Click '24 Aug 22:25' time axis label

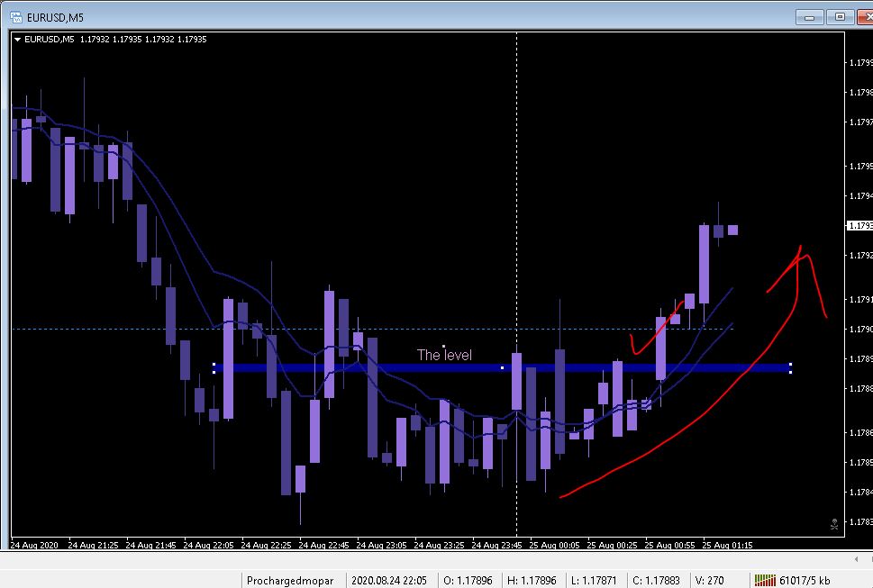tap(266, 545)
